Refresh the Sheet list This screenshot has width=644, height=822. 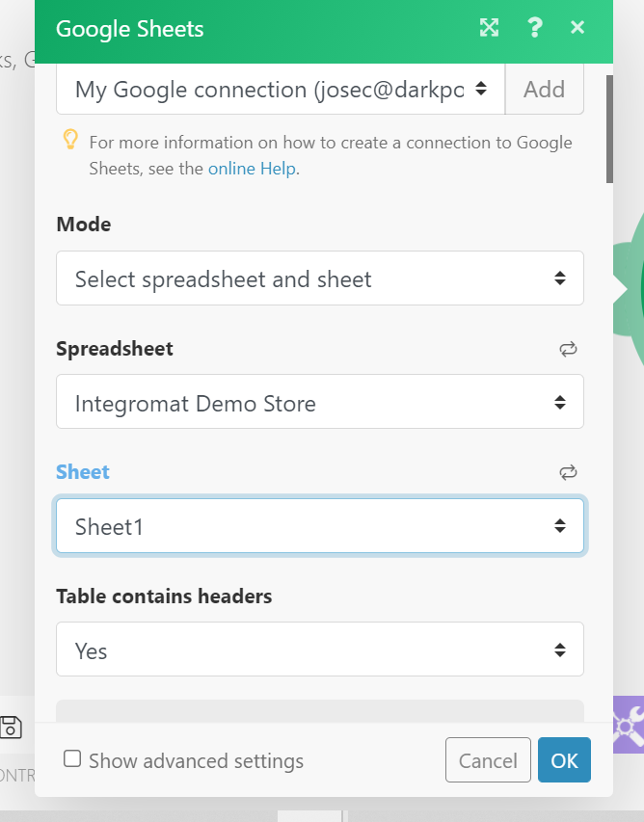[x=568, y=472]
